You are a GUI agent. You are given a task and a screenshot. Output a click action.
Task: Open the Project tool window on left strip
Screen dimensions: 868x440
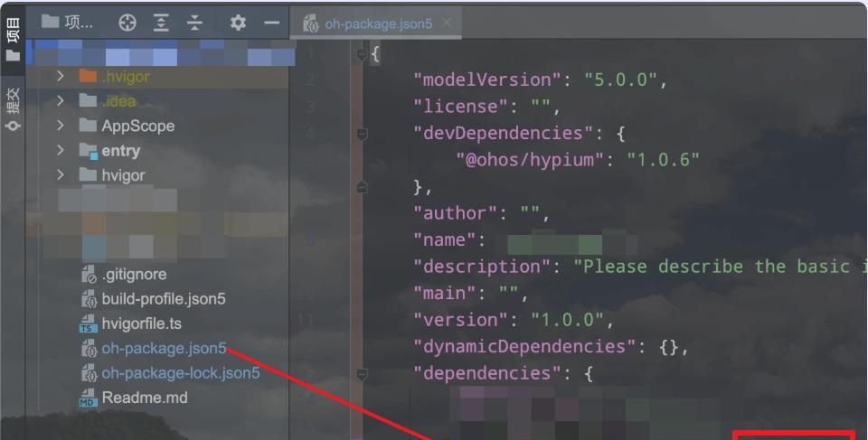click(13, 42)
